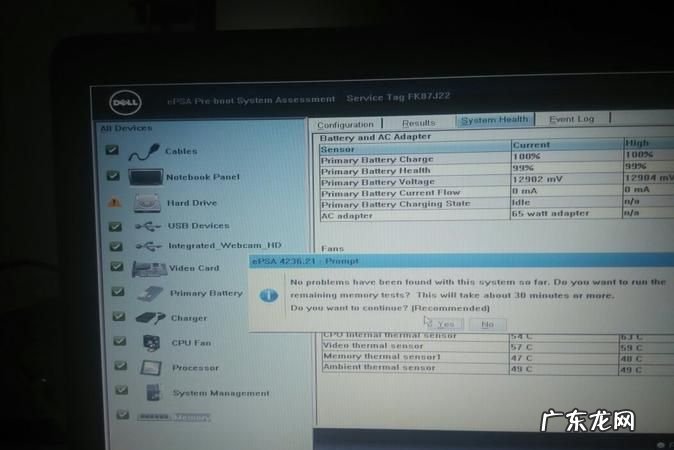Open the Configuration tab
Image resolution: width=674 pixels, height=450 pixels.
point(346,124)
